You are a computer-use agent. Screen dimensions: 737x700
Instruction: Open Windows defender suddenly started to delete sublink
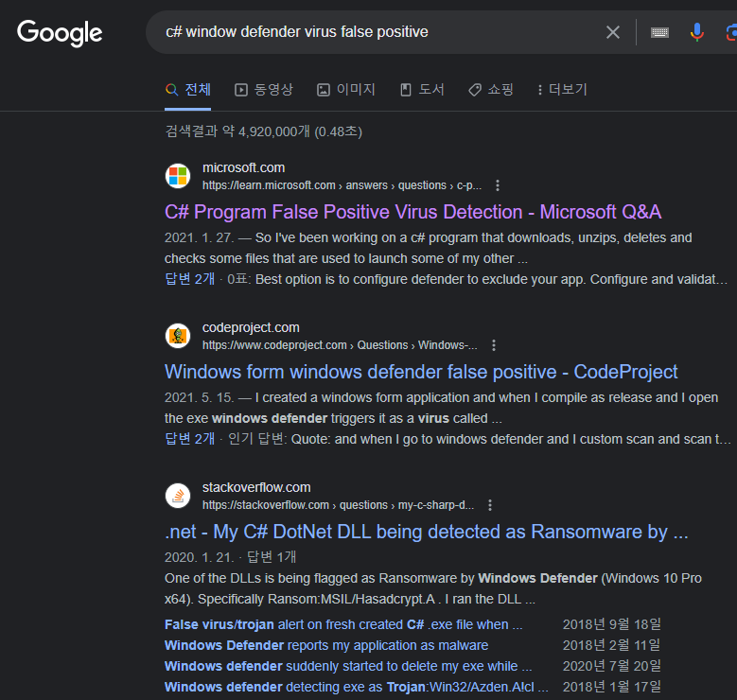pos(348,666)
